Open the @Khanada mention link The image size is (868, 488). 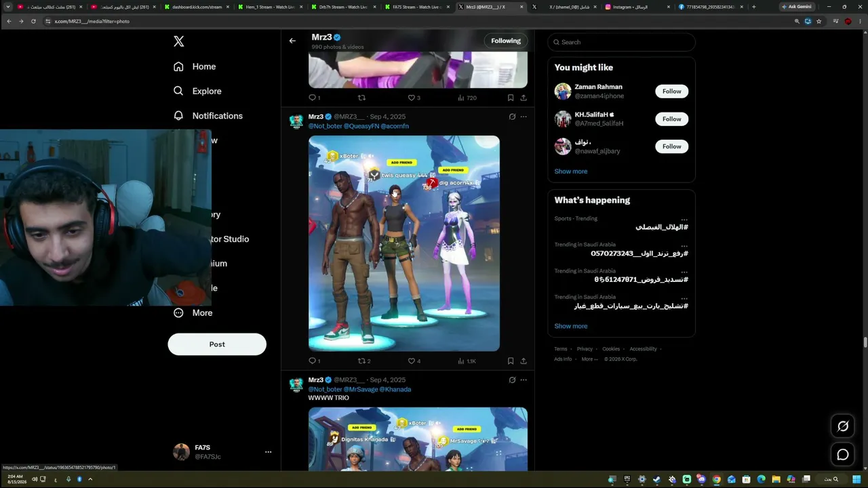click(x=395, y=390)
